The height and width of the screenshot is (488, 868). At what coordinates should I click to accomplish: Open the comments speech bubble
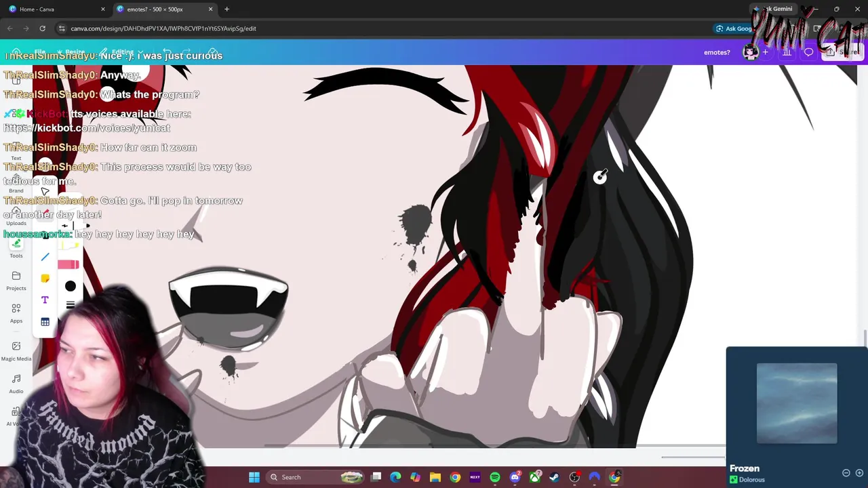coord(808,52)
